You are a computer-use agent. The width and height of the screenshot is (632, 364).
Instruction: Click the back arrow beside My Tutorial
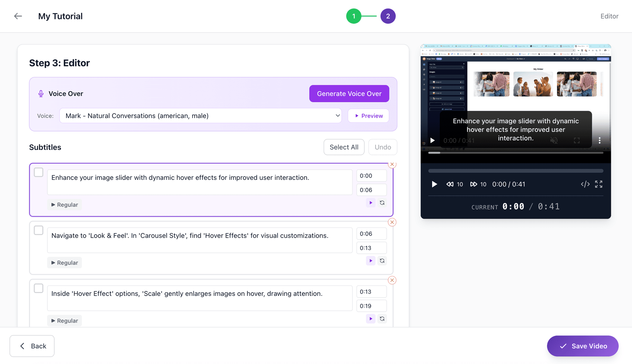pyautogui.click(x=18, y=16)
